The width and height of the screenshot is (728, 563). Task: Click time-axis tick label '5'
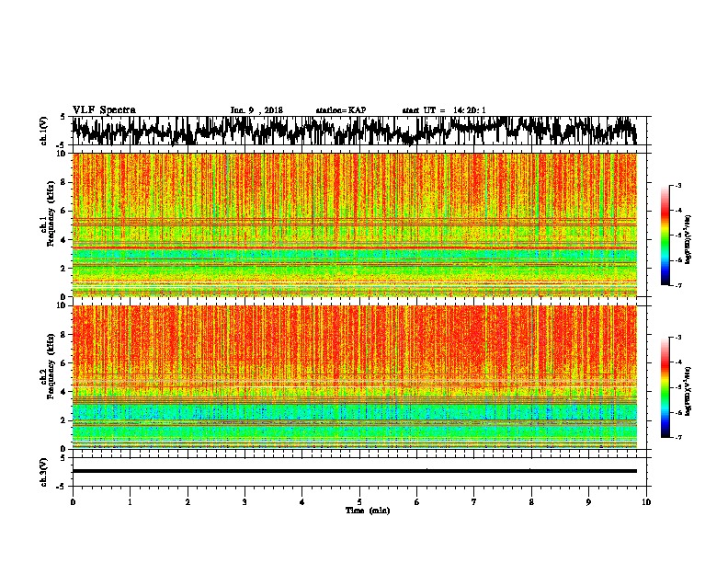point(359,502)
